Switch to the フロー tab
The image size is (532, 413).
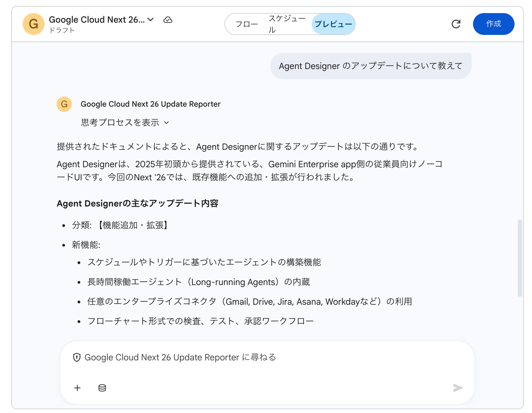click(246, 24)
